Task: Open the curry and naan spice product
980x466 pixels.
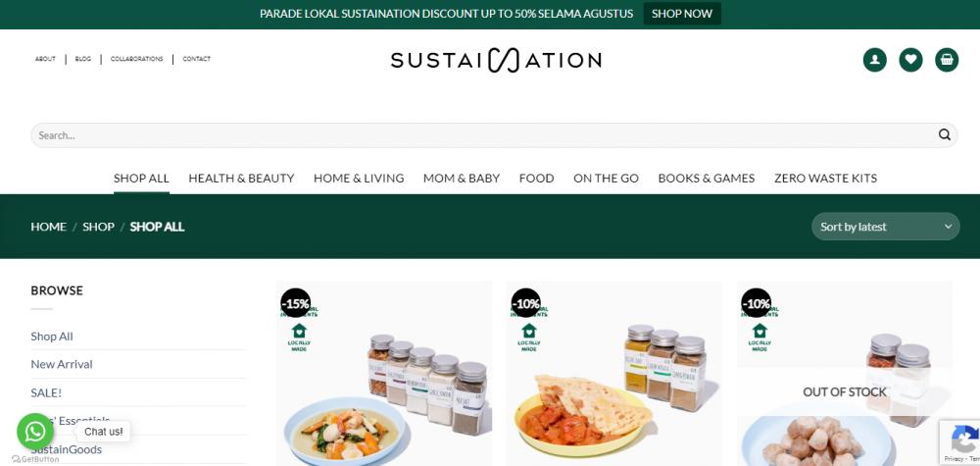Action: [613, 374]
